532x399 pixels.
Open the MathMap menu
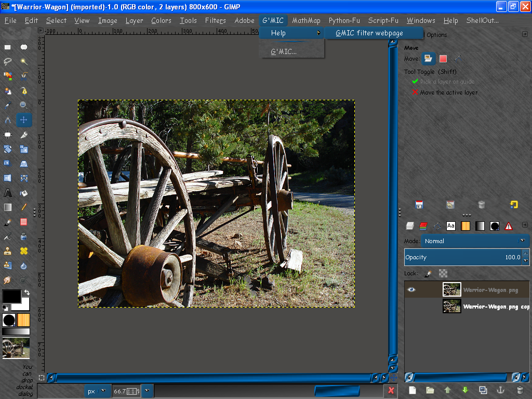pos(306,20)
